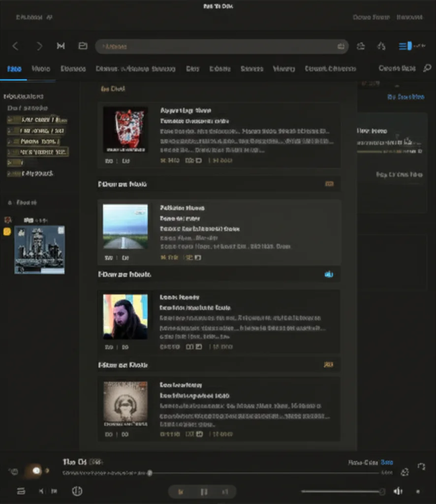Click the forward arrow in the navigation toolbar
This screenshot has width=436, height=504.
pos(39,46)
